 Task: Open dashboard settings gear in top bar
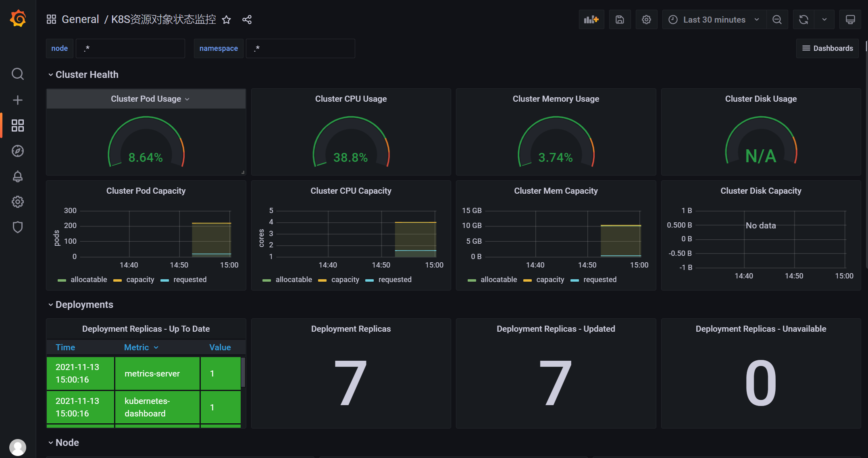(646, 19)
